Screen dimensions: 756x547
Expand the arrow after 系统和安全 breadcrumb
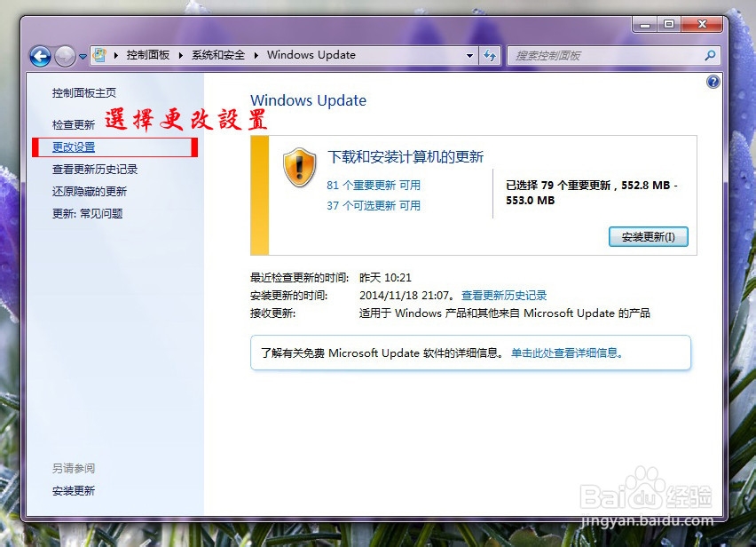pos(256,55)
